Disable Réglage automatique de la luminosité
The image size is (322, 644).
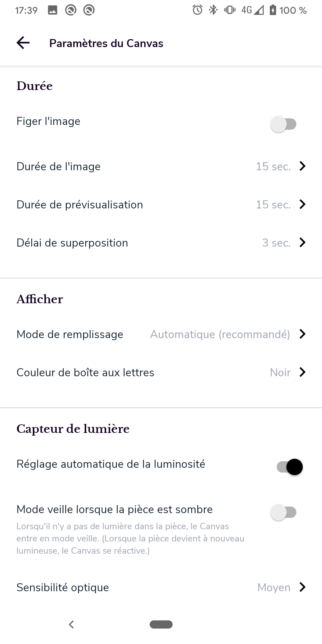tap(290, 467)
